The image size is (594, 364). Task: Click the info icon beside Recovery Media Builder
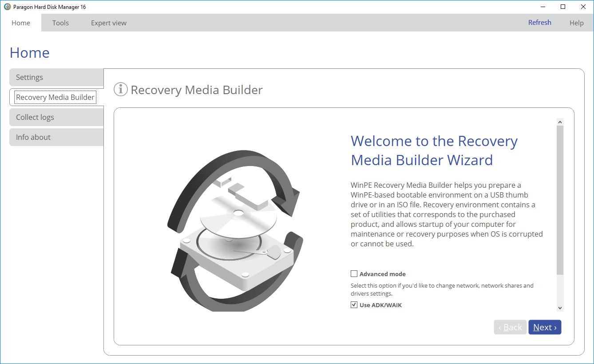(x=121, y=89)
